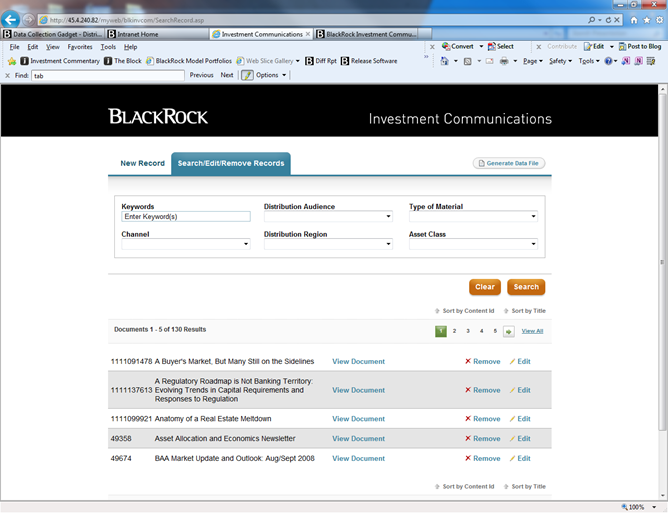The image size is (668, 513).
Task: Open the Type of Material dropdown
Action: [473, 216]
